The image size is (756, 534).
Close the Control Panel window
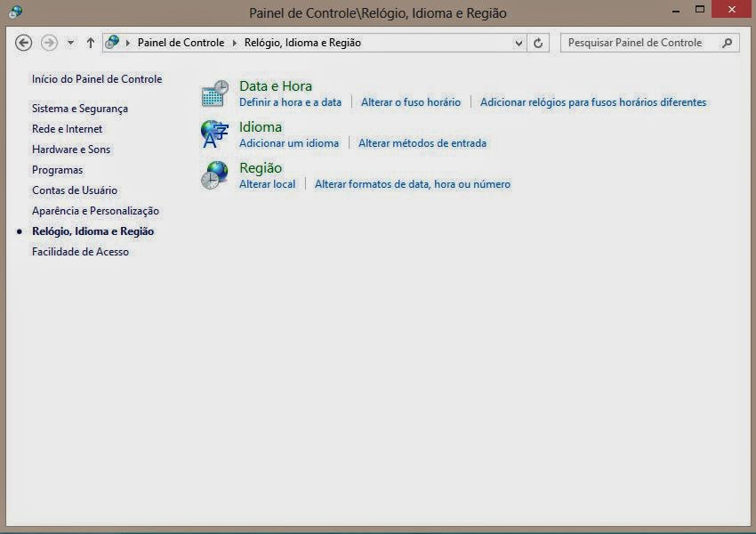click(x=732, y=9)
